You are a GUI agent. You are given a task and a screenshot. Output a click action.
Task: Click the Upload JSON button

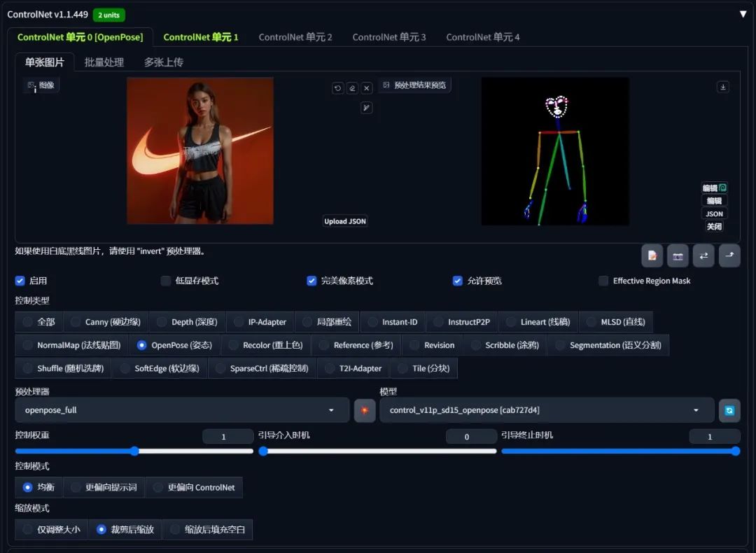[344, 221]
